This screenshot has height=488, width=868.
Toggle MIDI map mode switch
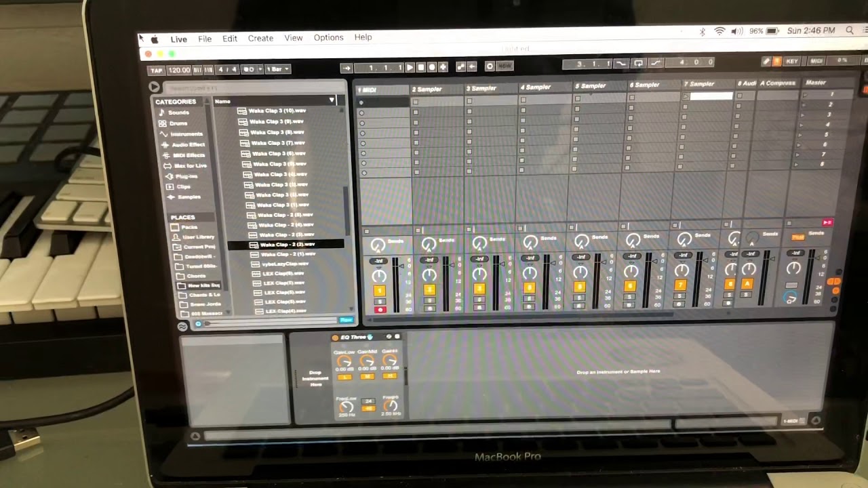click(x=816, y=61)
